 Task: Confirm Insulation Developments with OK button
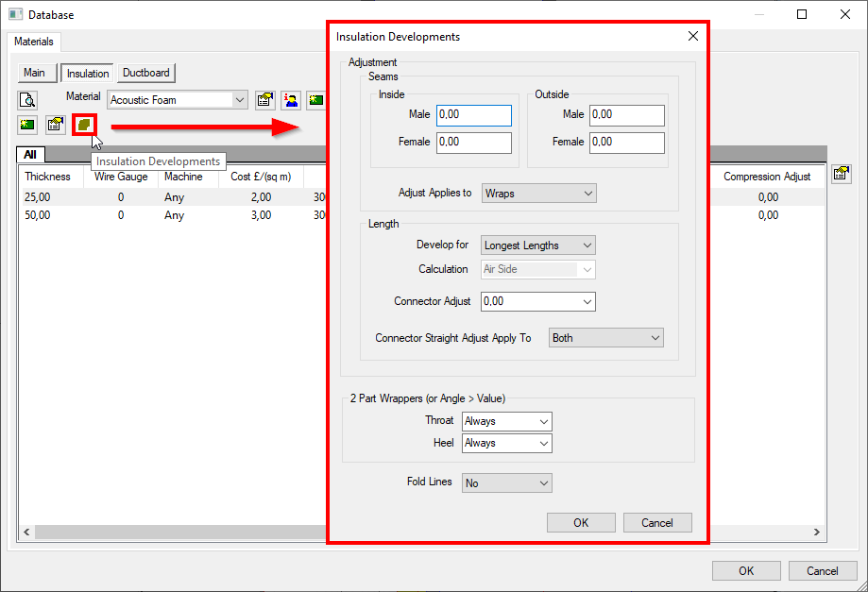[581, 522]
